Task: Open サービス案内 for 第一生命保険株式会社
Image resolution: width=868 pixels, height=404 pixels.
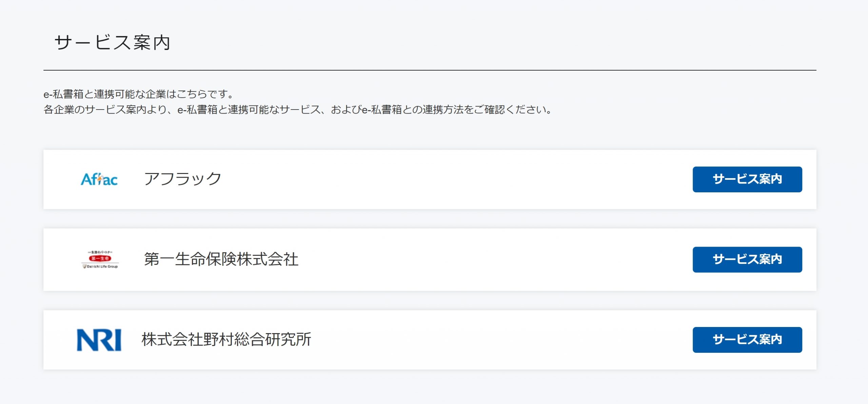Action: pyautogui.click(x=747, y=259)
